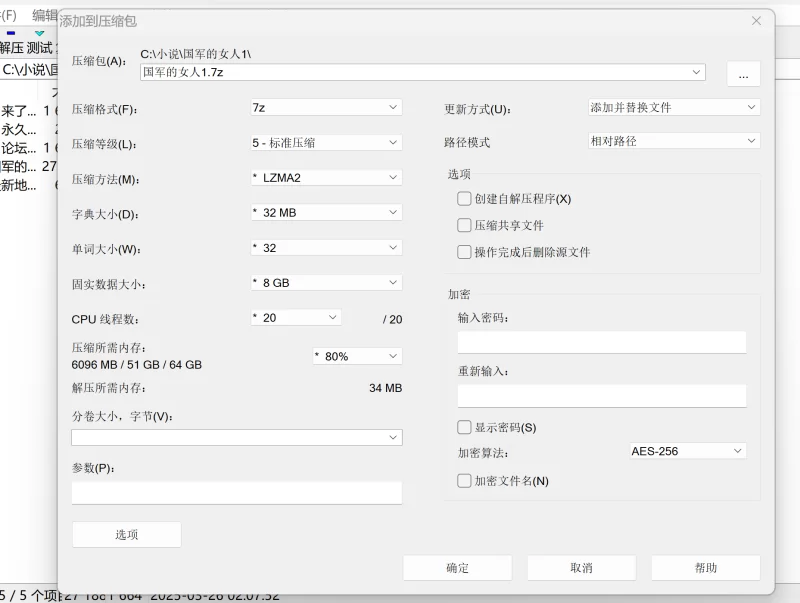Open the 加密算法 AES-256 dropdown
Viewport: 800px width, 603px height.
click(x=688, y=451)
